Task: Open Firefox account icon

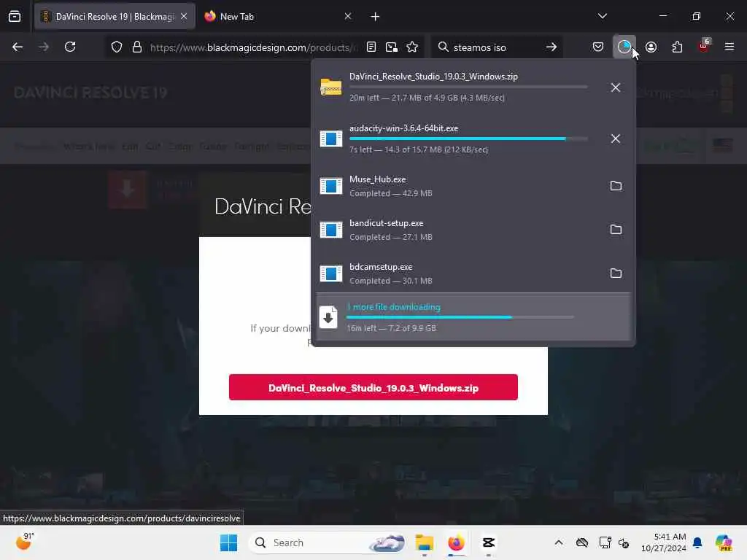Action: point(651,47)
